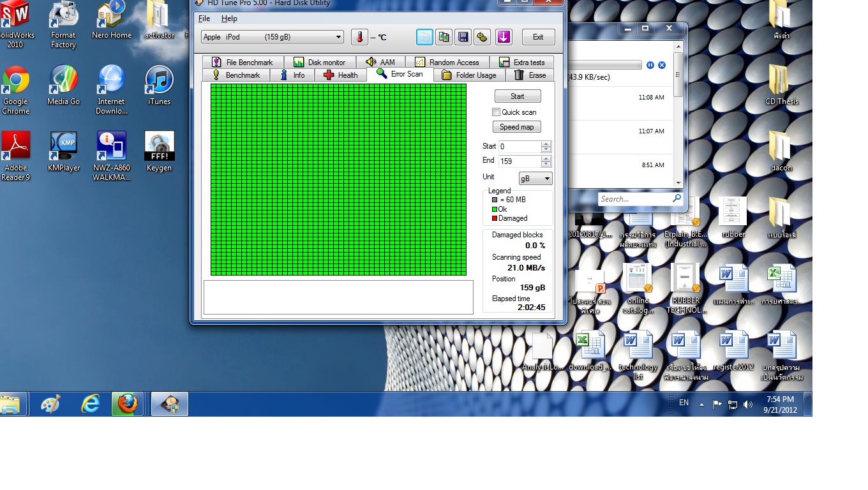
Task: Launch iTunes from the desktop
Action: tap(159, 86)
